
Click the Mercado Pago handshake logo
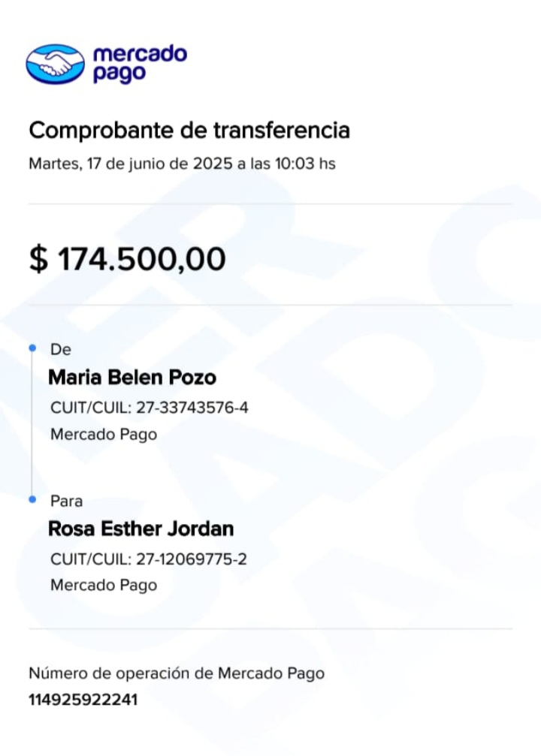pos(55,64)
